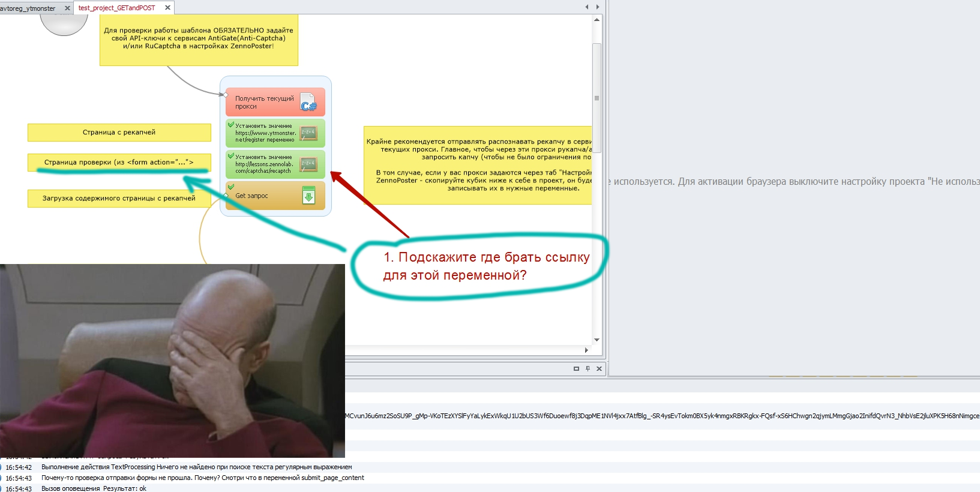Maximize the bottom log panel
The width and height of the screenshot is (980, 492).
[x=576, y=368]
